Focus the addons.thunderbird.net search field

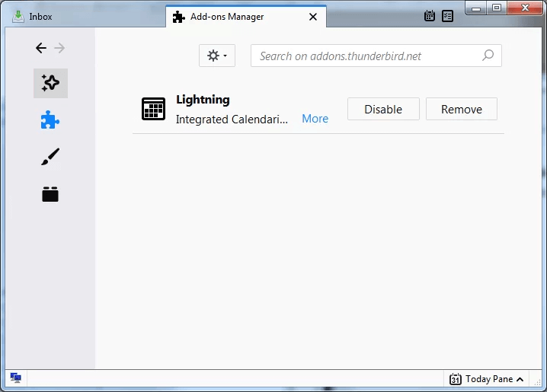(x=376, y=56)
